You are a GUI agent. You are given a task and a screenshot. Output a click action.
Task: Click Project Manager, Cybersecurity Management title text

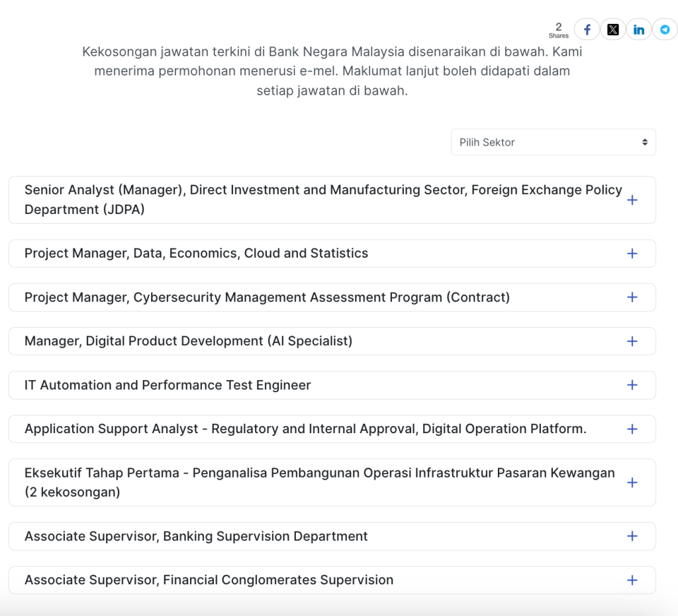(267, 297)
